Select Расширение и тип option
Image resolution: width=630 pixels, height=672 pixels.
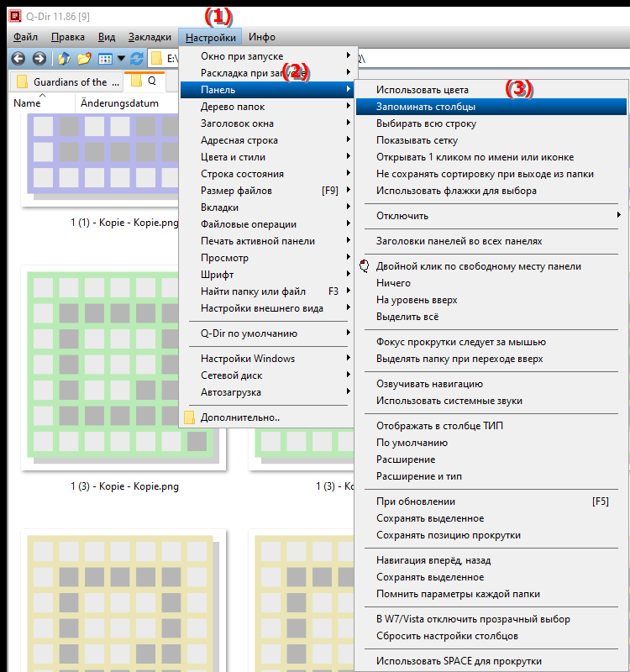point(491,476)
